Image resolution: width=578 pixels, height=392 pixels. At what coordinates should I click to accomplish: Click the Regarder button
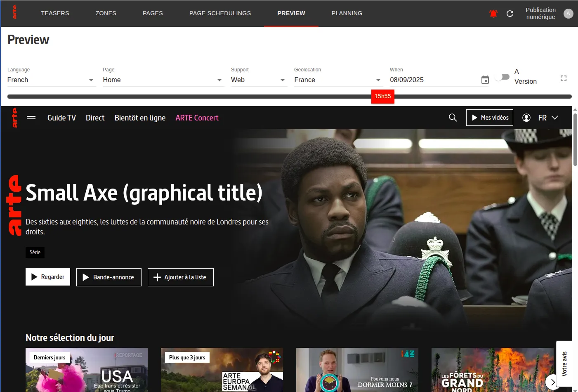[x=48, y=277]
